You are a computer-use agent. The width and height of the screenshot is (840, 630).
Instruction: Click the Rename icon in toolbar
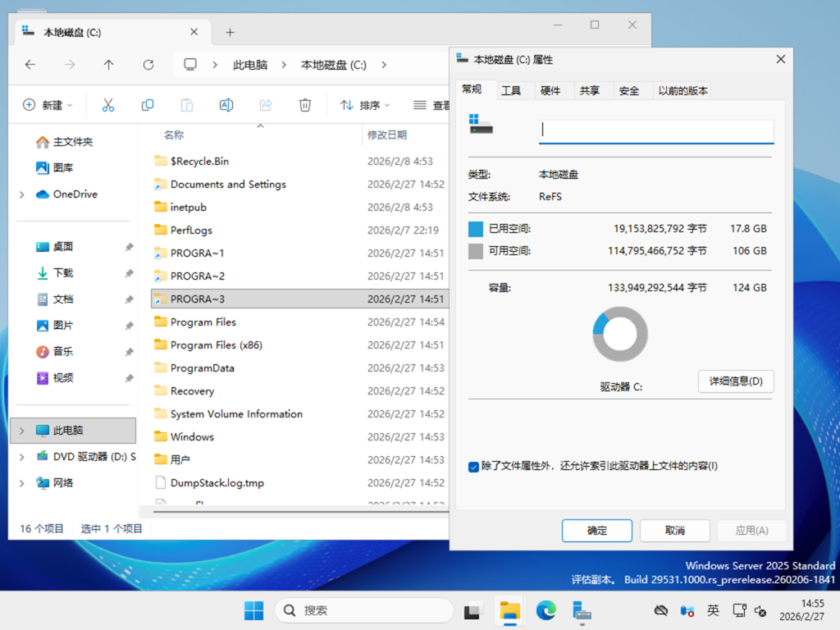point(226,105)
